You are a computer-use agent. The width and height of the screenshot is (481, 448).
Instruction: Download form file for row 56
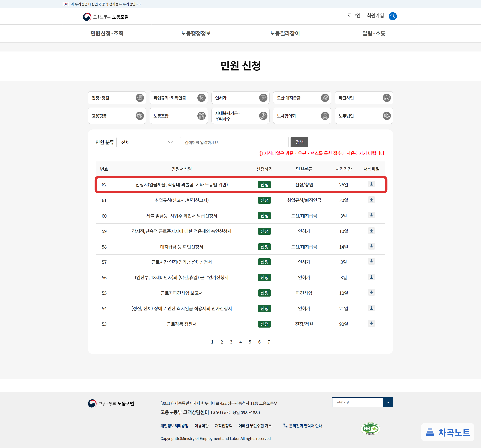click(x=371, y=277)
